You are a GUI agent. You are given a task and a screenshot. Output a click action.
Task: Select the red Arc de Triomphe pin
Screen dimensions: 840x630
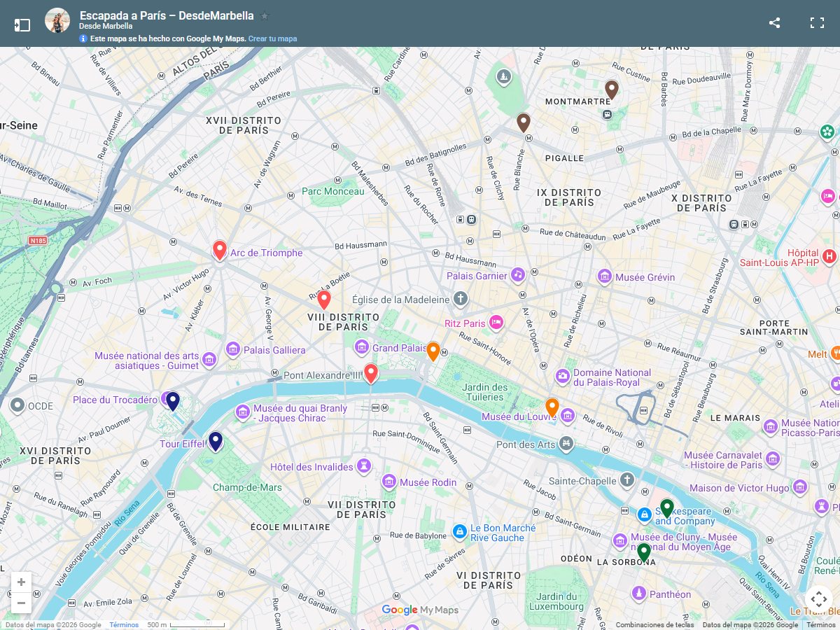coord(219,250)
